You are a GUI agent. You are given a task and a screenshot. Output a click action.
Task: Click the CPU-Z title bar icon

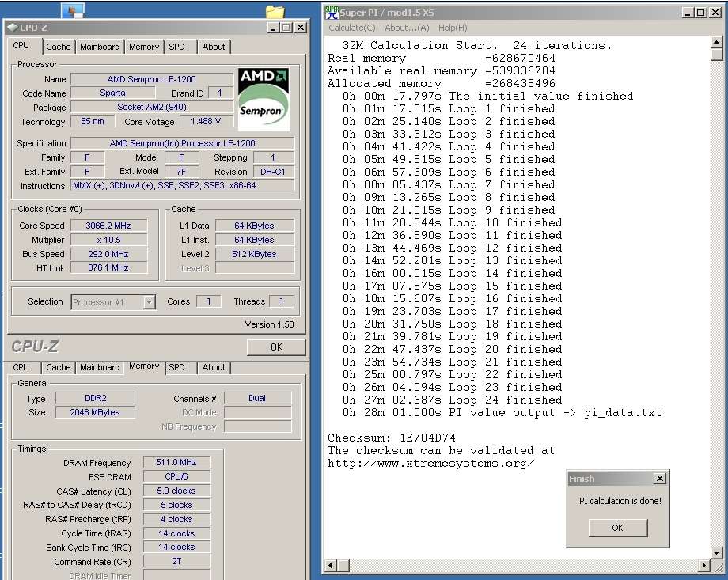tap(13, 28)
